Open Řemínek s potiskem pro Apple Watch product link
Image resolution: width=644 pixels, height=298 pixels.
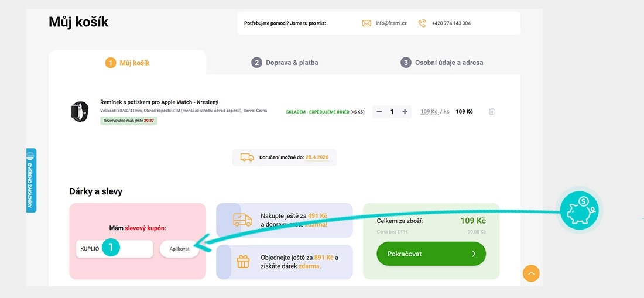pos(159,102)
